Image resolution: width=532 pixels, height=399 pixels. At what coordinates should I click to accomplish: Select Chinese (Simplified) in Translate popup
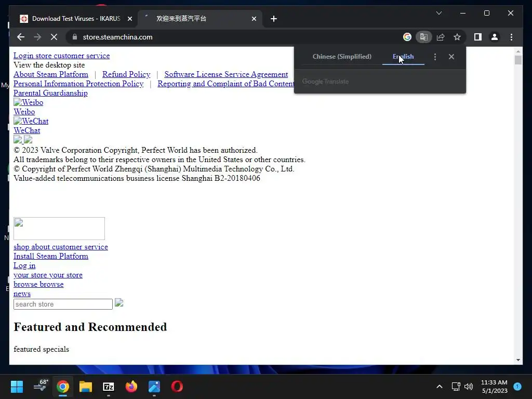[342, 57]
